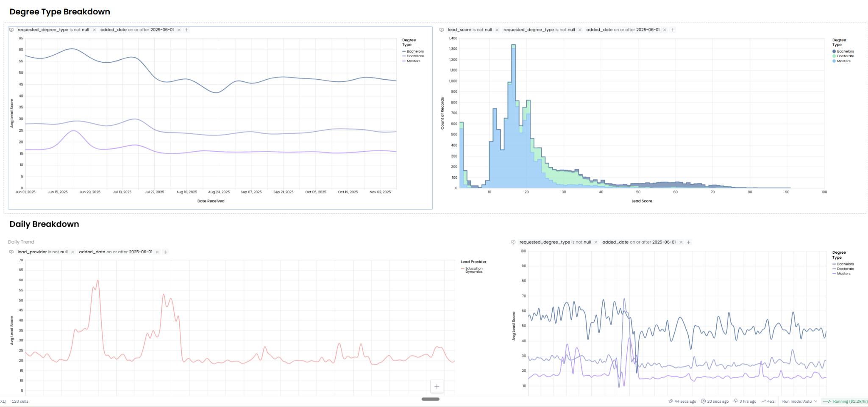Screen dimensions: 868x407
Task: Click the Education Dynamics legend entry
Action: click(x=473, y=270)
